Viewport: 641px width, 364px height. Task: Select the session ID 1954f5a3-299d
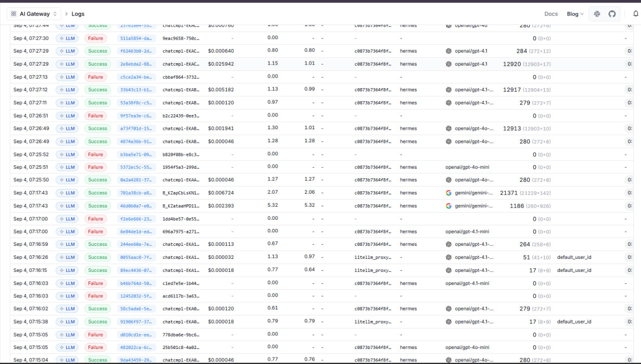click(x=181, y=167)
